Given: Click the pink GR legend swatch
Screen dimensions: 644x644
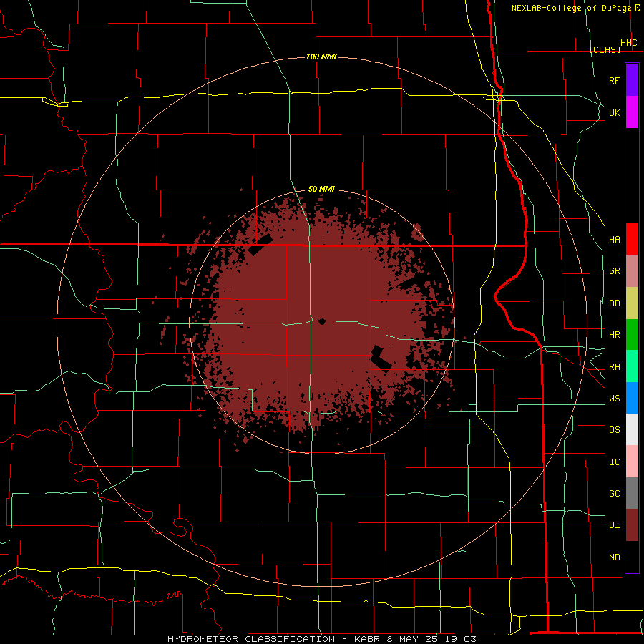Looking at the screenshot, I should click(x=632, y=271).
